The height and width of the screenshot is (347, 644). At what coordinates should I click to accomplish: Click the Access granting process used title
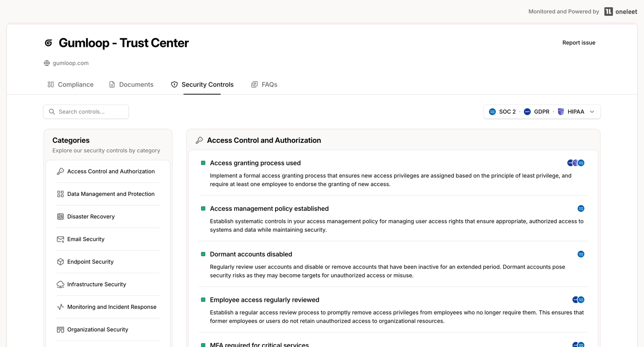[255, 163]
